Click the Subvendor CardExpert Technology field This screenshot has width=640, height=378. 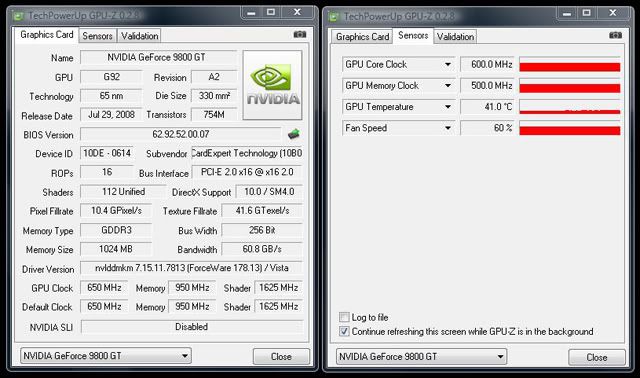247,153
